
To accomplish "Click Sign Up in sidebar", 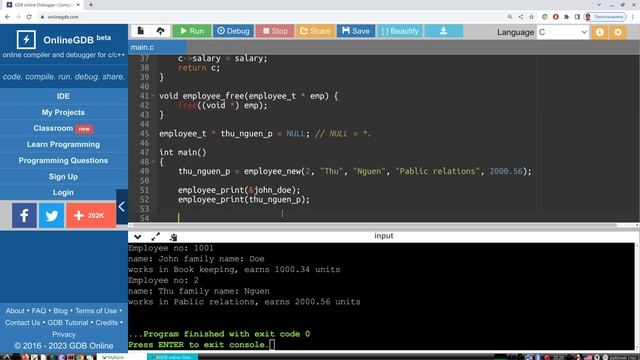I will tap(63, 176).
